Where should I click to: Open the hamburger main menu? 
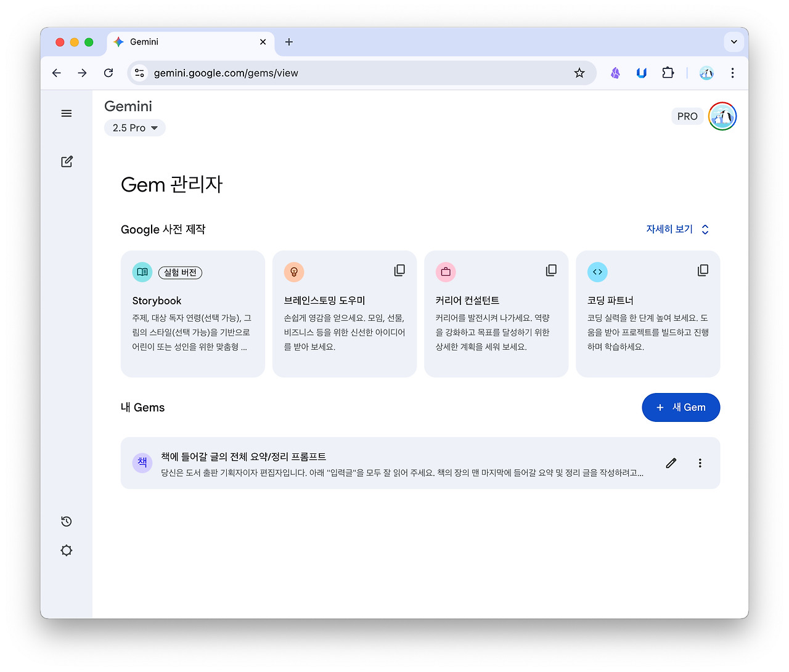(67, 113)
